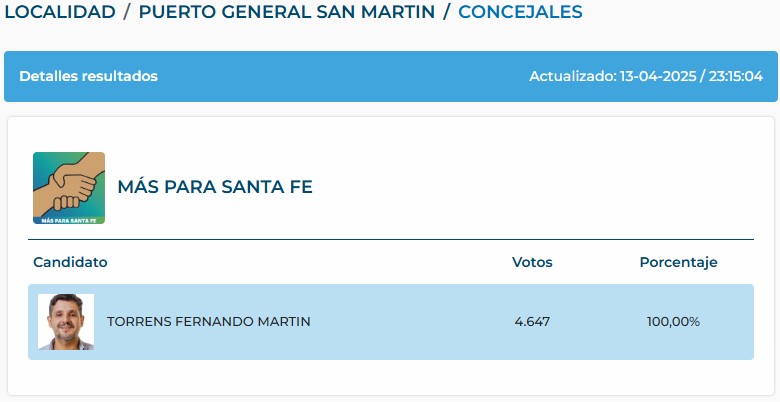Click the Actualizado timestamp text
Screen dimensions: 780x402
click(x=646, y=76)
